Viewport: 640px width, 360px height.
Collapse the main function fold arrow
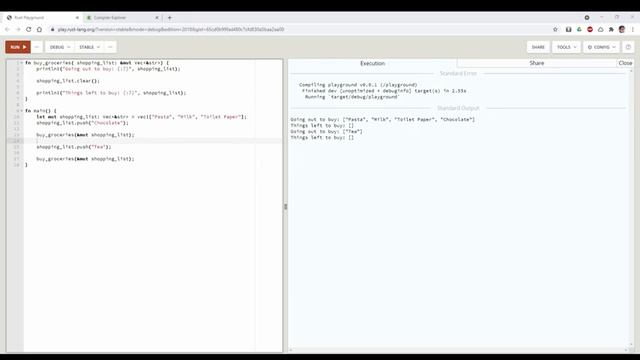[x=22, y=111]
